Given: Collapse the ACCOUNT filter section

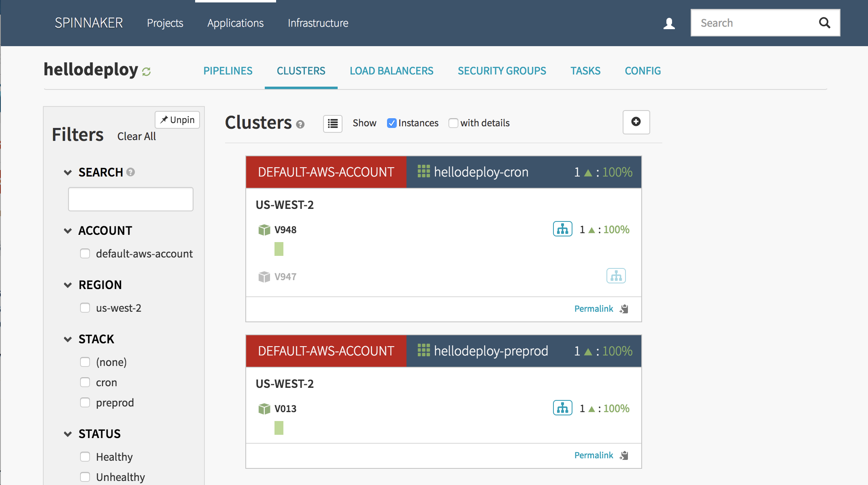Looking at the screenshot, I should pos(68,231).
